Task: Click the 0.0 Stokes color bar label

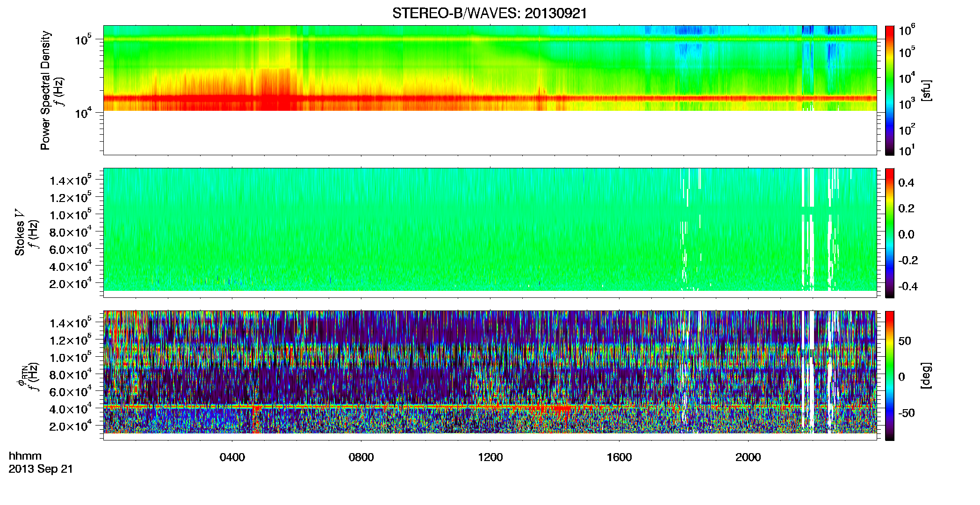Action: coord(906,234)
